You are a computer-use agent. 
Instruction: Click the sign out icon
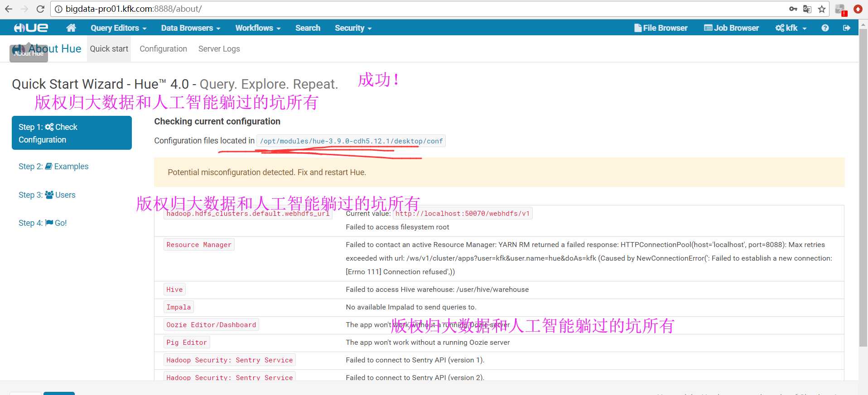[x=846, y=28]
